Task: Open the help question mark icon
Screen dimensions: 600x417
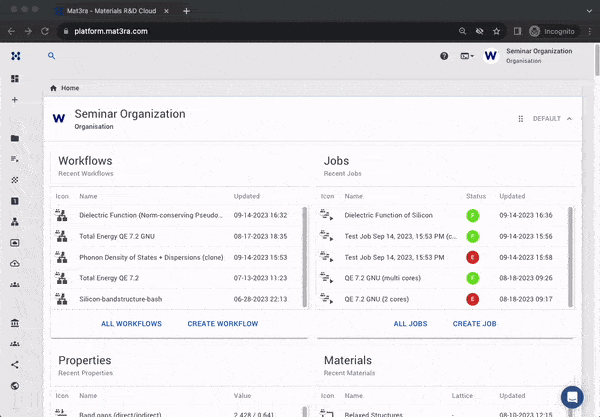Action: click(444, 56)
